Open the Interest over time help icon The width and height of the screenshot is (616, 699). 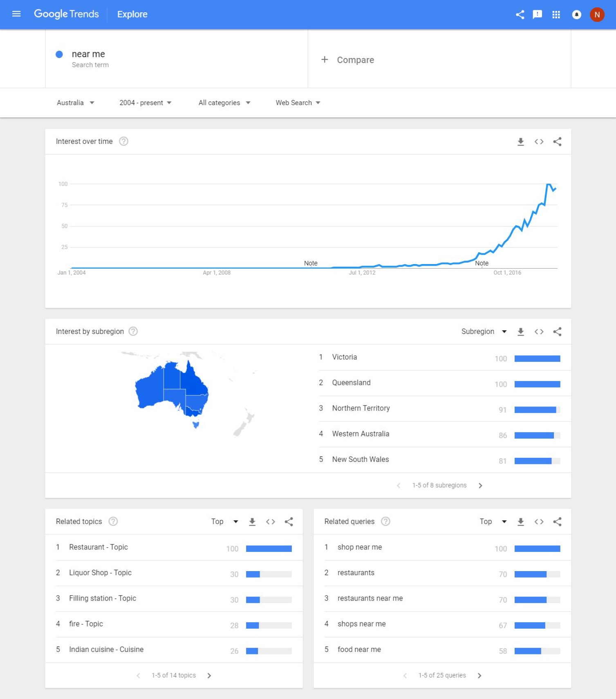pyautogui.click(x=123, y=141)
